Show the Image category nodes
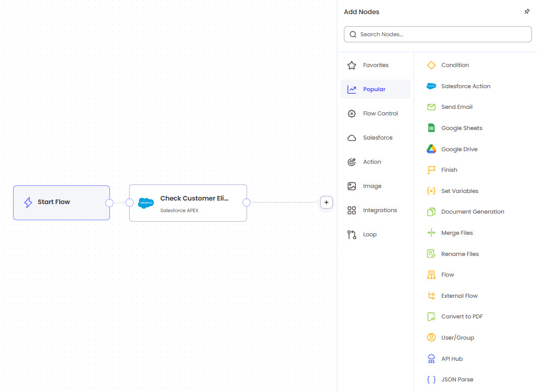537x392 pixels. click(375, 186)
